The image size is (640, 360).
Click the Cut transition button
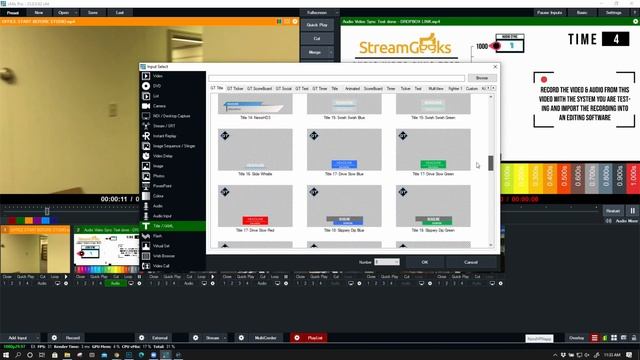point(317,38)
